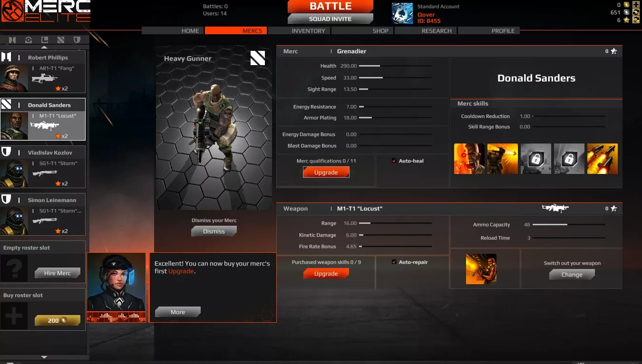
Task: Open the INVENTORY tab
Action: [300, 30]
